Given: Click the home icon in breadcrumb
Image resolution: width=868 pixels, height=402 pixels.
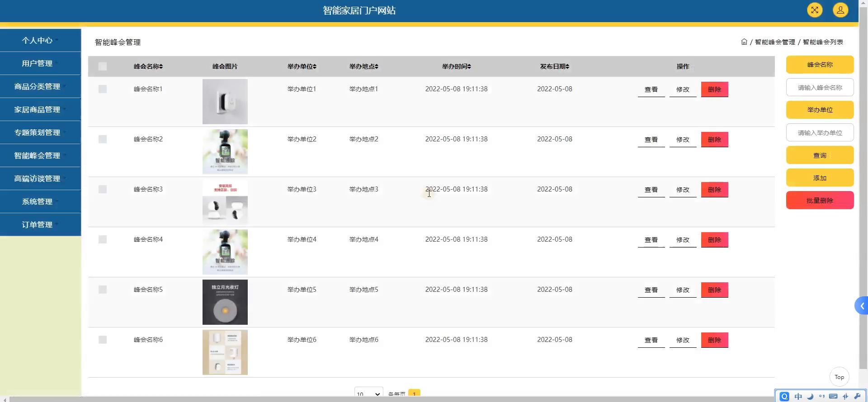Looking at the screenshot, I should [744, 42].
